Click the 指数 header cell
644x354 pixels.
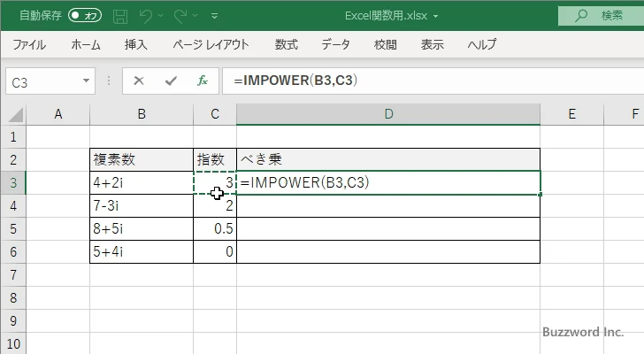point(215,160)
